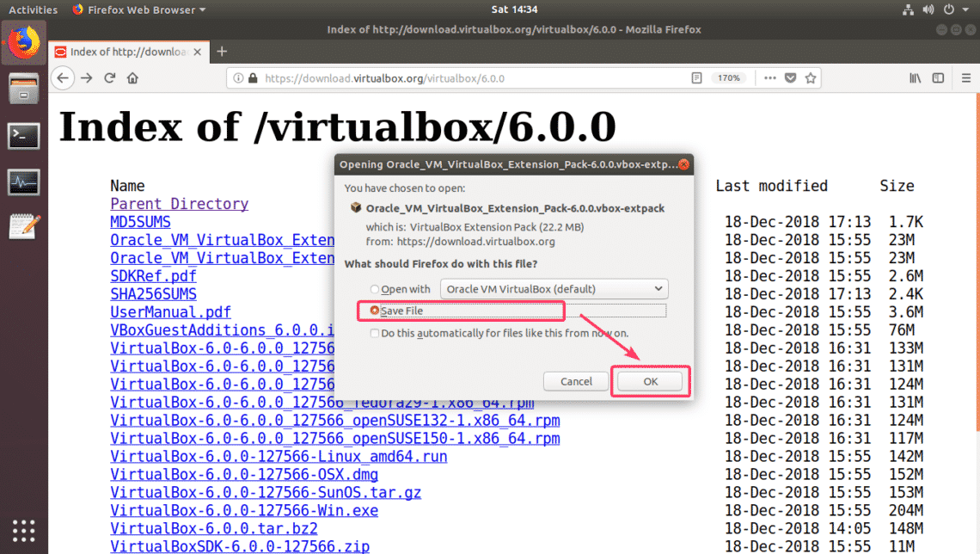980x554 pixels.
Task: Bookmark this page with the star
Action: 811,78
